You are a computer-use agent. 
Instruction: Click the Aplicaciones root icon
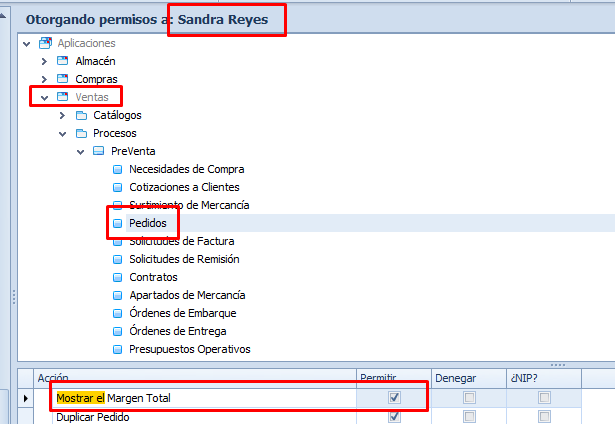[45, 43]
